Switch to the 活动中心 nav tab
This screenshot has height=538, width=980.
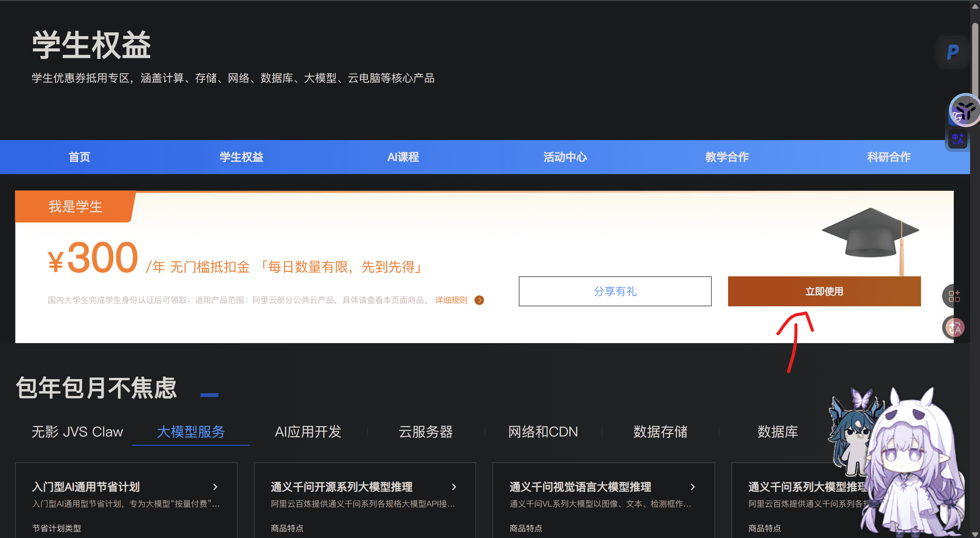point(565,157)
